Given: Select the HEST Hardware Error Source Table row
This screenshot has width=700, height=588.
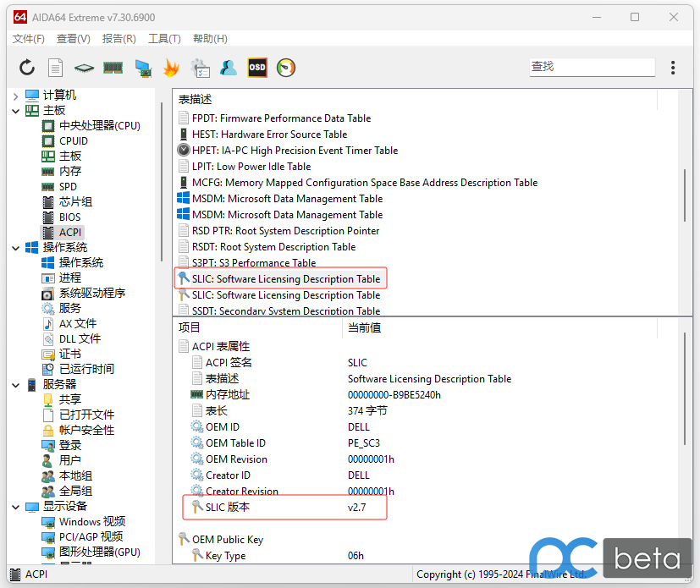Looking at the screenshot, I should [262, 135].
